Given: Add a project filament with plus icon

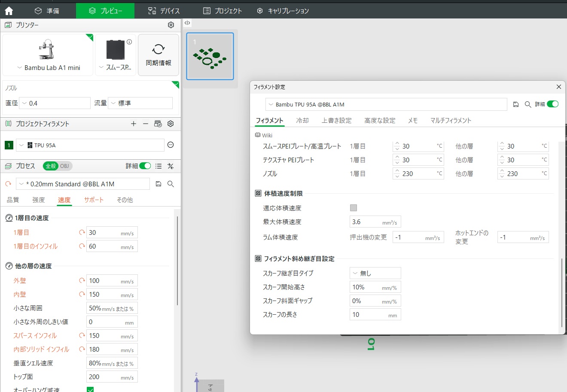Looking at the screenshot, I should coord(134,124).
